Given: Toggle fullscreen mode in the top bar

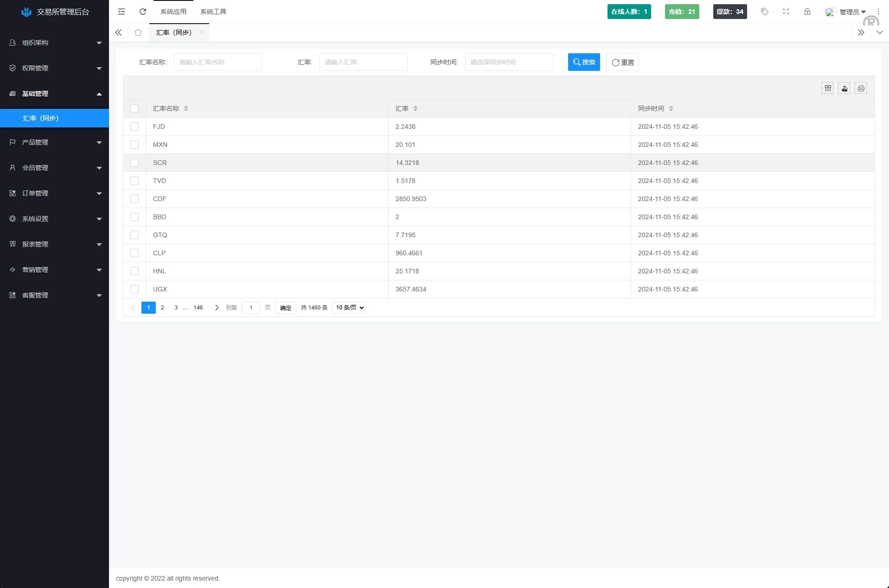Looking at the screenshot, I should pyautogui.click(x=786, y=12).
